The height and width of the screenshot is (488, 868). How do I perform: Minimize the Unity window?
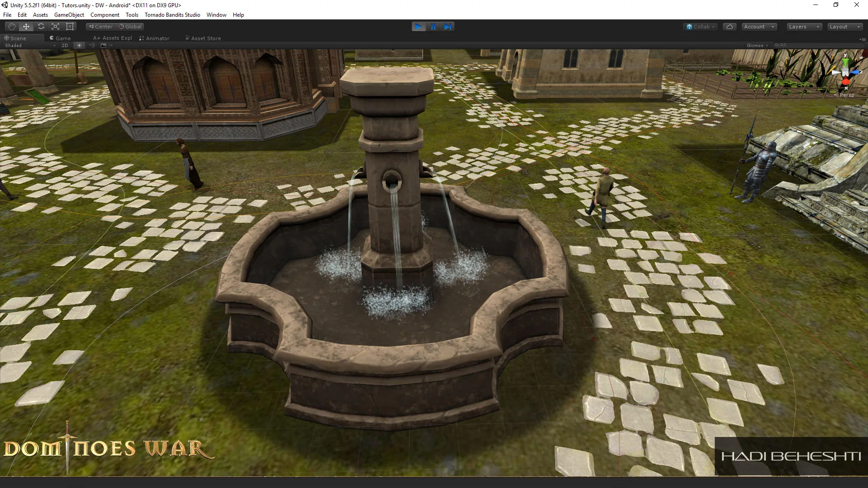coord(816,5)
